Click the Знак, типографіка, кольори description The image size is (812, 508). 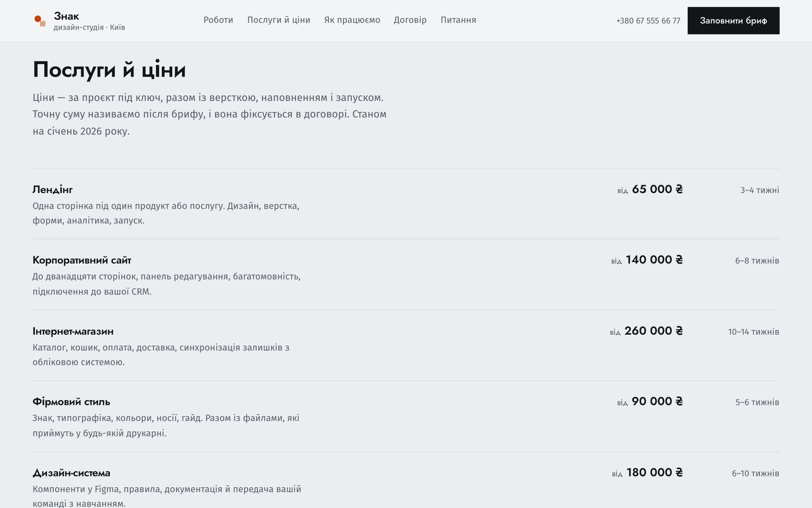(x=166, y=426)
